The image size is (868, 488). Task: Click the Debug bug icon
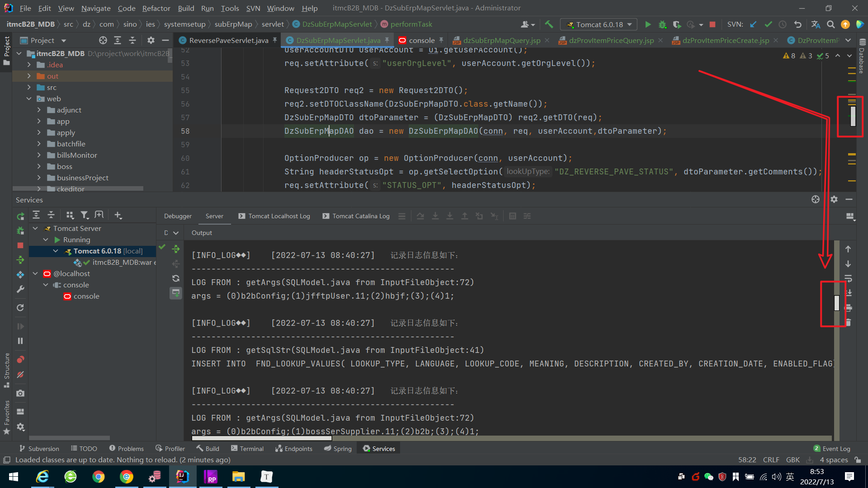coord(662,24)
